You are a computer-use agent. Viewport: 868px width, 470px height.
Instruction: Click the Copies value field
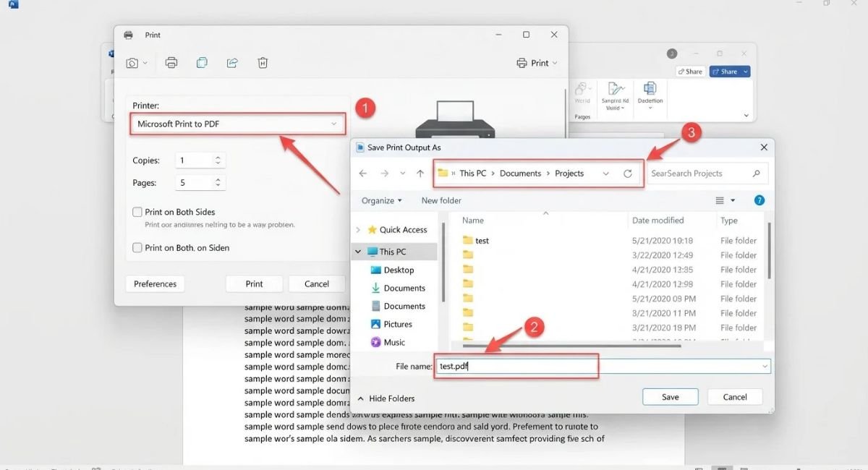195,161
